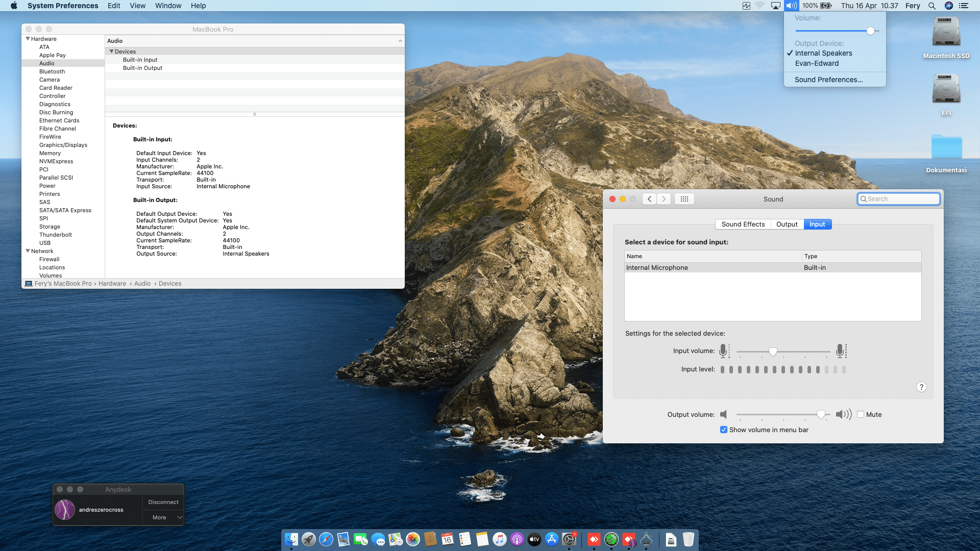Enable the Mute checkbox
Image resolution: width=980 pixels, height=551 pixels.
[861, 414]
